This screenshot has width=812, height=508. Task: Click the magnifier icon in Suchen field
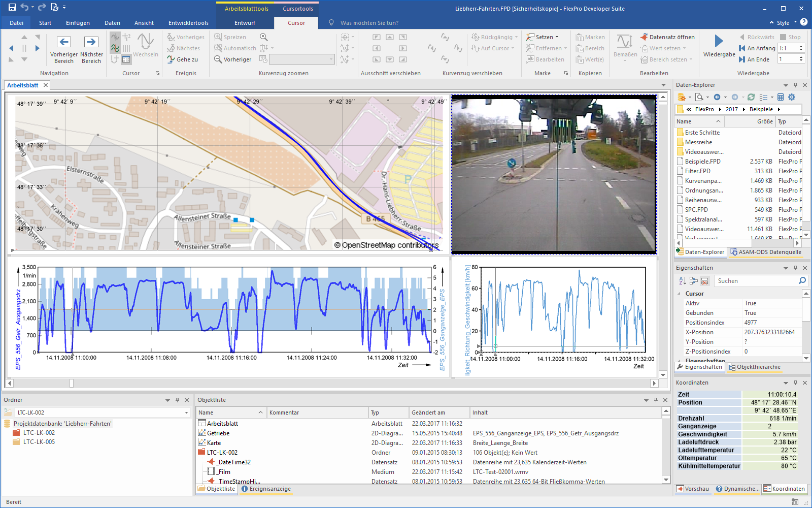pos(802,281)
